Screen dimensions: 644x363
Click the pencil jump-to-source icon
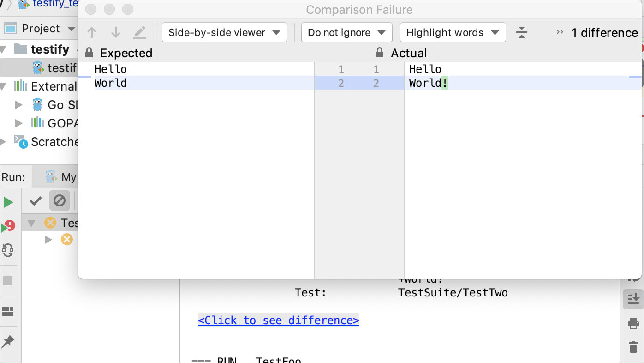(140, 32)
